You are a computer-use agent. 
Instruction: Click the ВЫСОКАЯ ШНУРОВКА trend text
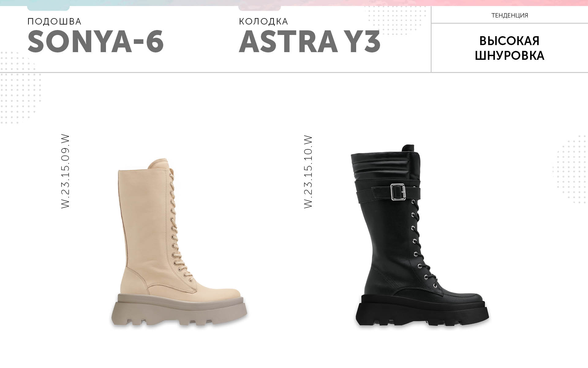[510, 48]
